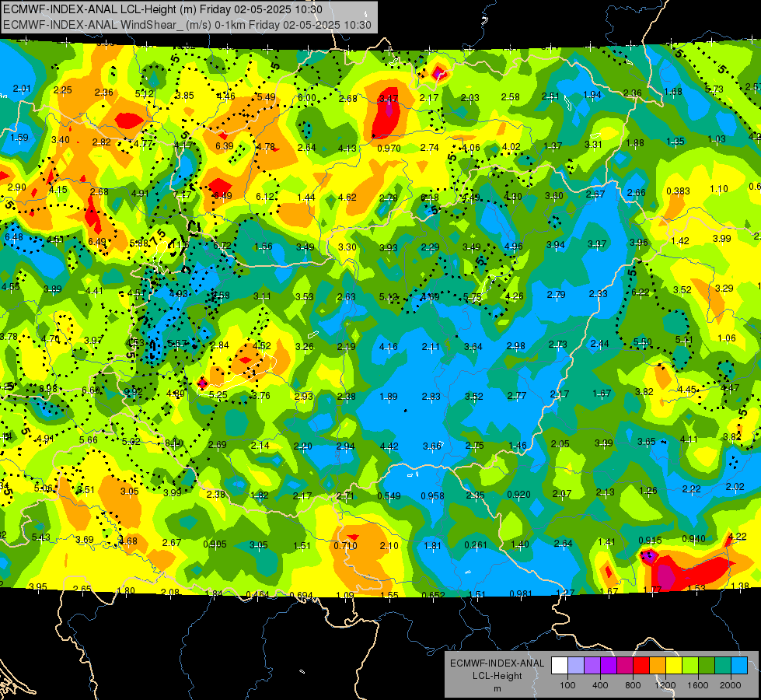The height and width of the screenshot is (700, 761).
Task: Click the legend tick label "1200"
Action: (x=665, y=685)
